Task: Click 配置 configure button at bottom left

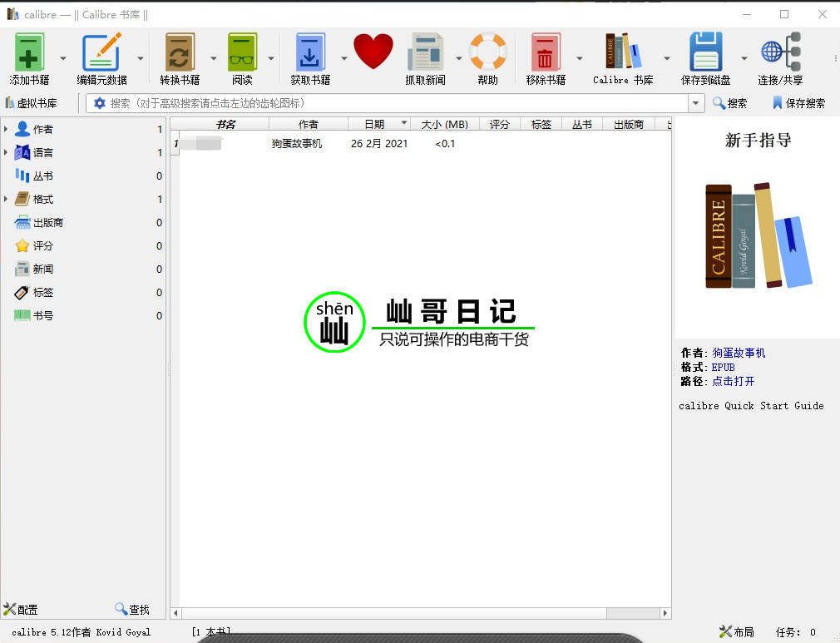Action: tap(20, 609)
